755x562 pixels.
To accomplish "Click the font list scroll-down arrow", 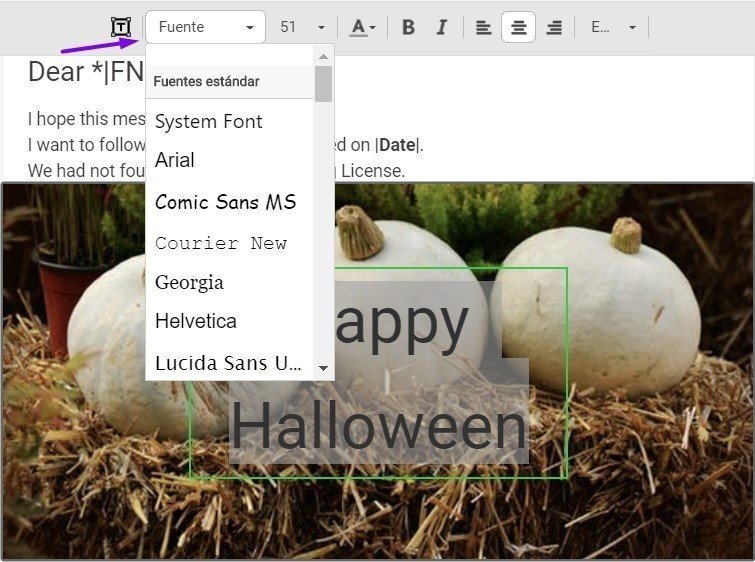I will 323,368.
